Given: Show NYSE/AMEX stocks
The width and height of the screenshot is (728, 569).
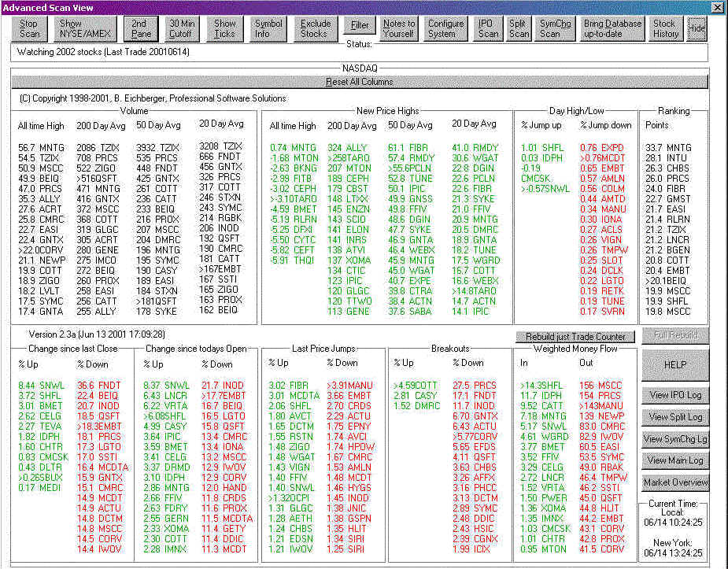Looking at the screenshot, I should pyautogui.click(x=86, y=29).
